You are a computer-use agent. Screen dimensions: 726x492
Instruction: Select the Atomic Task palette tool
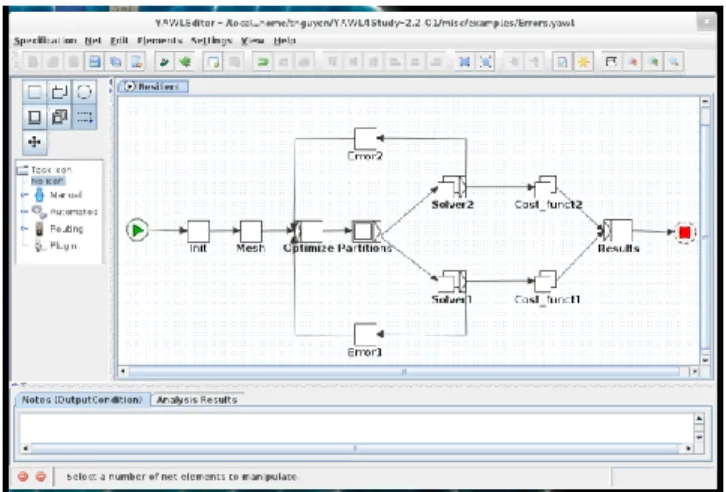click(35, 92)
